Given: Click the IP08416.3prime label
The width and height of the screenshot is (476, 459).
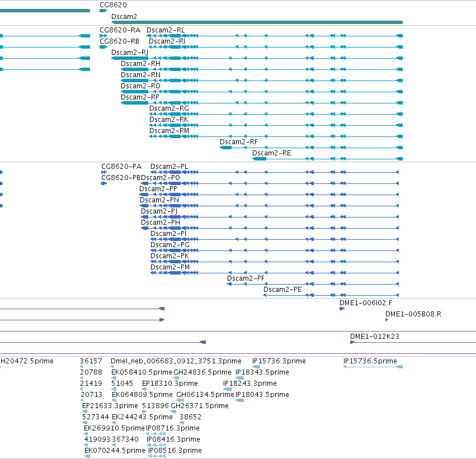Looking at the screenshot, I should pyautogui.click(x=173, y=439).
